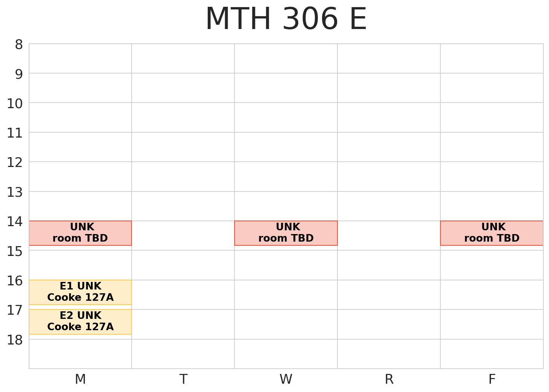Click the MTH 306 E schedule title
549x392 pixels.
(286, 20)
